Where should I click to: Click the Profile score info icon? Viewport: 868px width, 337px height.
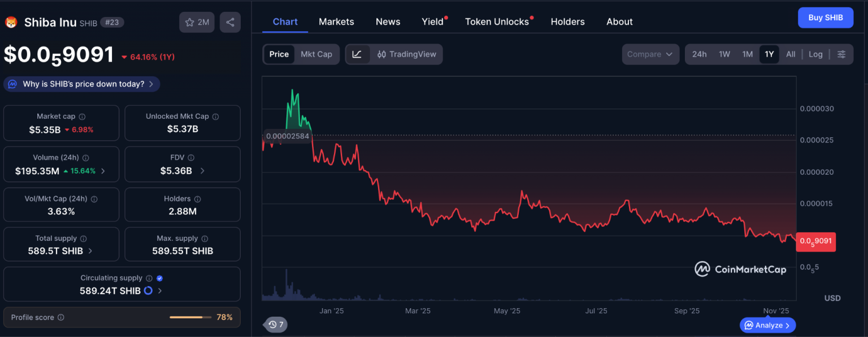pos(61,318)
